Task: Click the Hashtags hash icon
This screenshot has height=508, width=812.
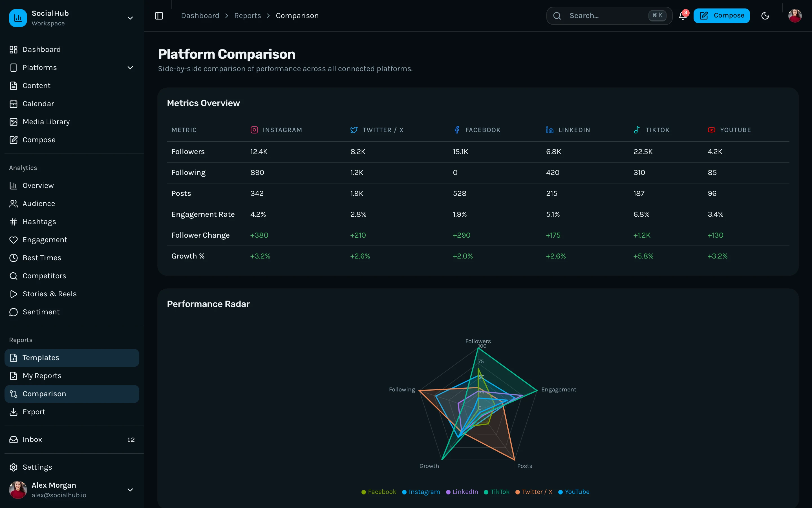Action: click(x=14, y=222)
